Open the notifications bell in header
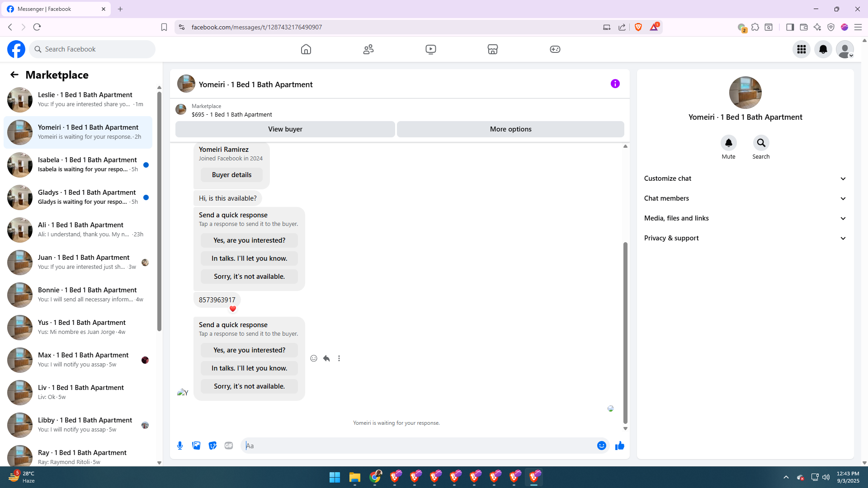This screenshot has height=488, width=868. pos(823,49)
